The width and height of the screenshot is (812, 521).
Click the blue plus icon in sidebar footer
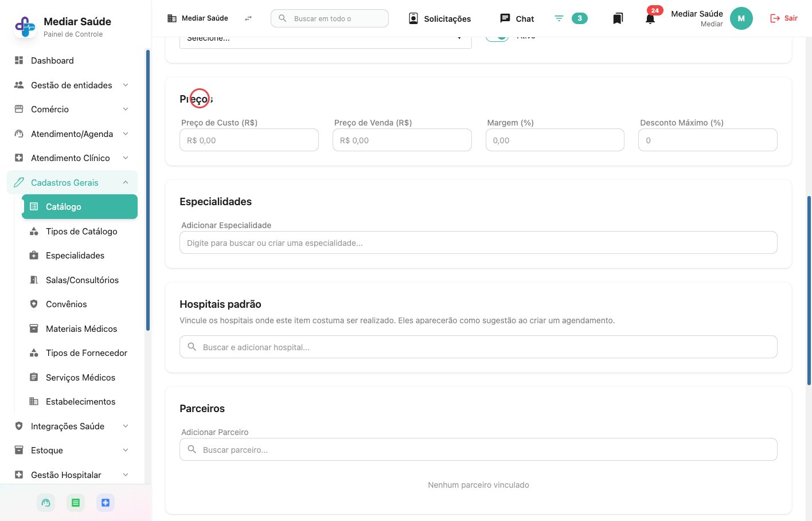(x=106, y=503)
